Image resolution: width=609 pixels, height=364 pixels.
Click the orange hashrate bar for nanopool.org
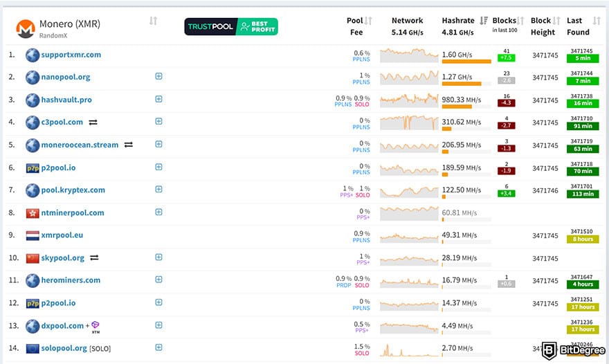pos(462,84)
